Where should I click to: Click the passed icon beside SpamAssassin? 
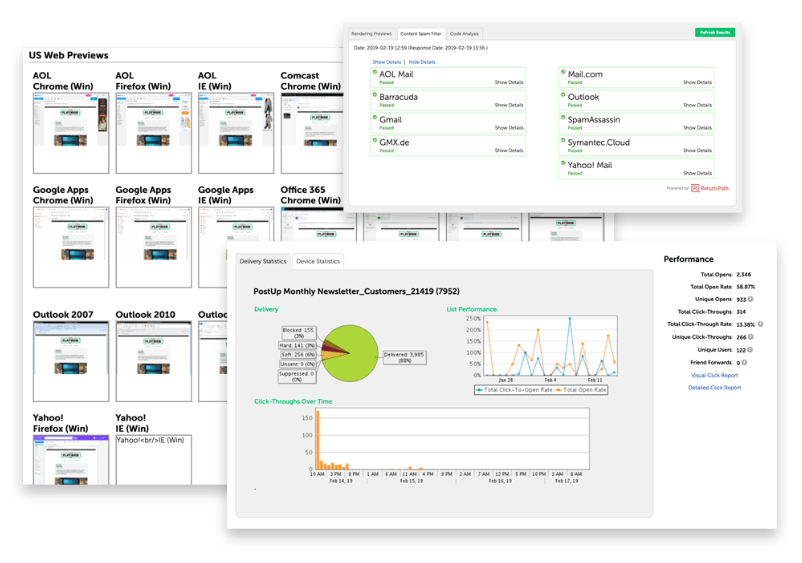tap(563, 118)
